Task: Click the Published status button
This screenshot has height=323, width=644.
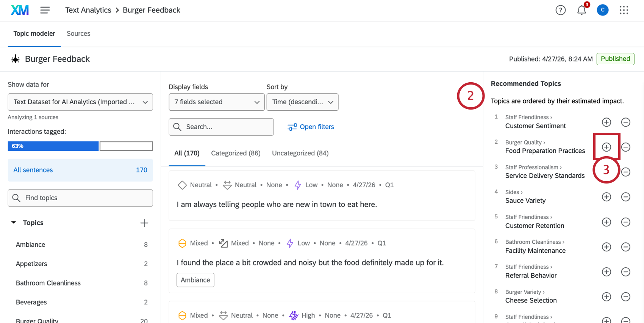Action: click(x=615, y=59)
